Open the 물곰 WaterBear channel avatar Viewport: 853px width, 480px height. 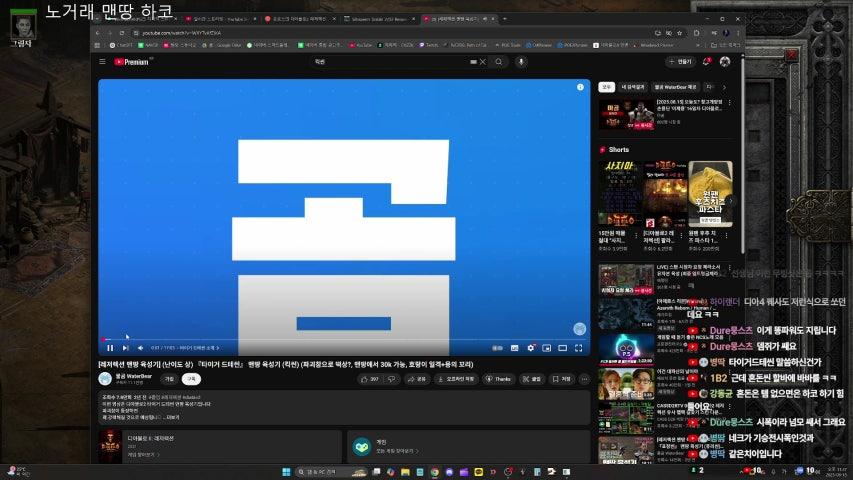105,379
